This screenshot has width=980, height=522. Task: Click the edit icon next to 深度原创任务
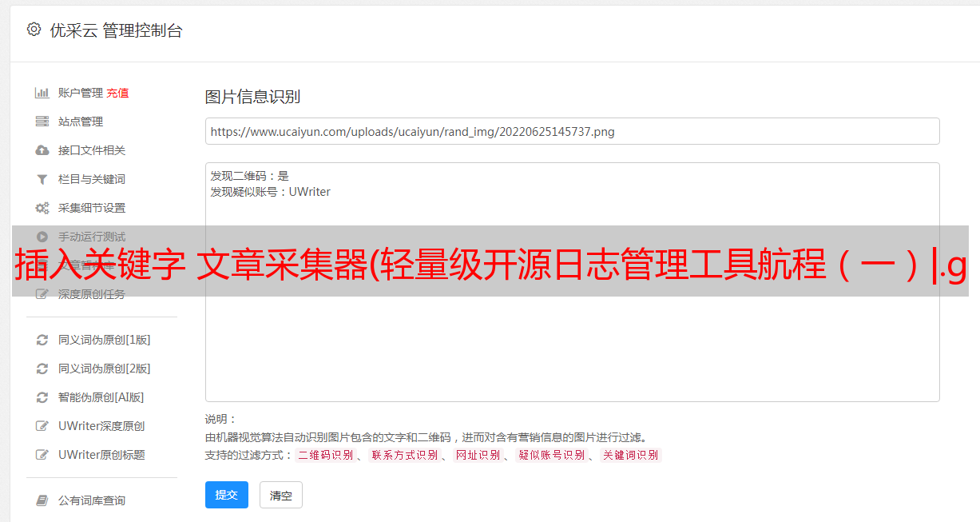pos(42,294)
